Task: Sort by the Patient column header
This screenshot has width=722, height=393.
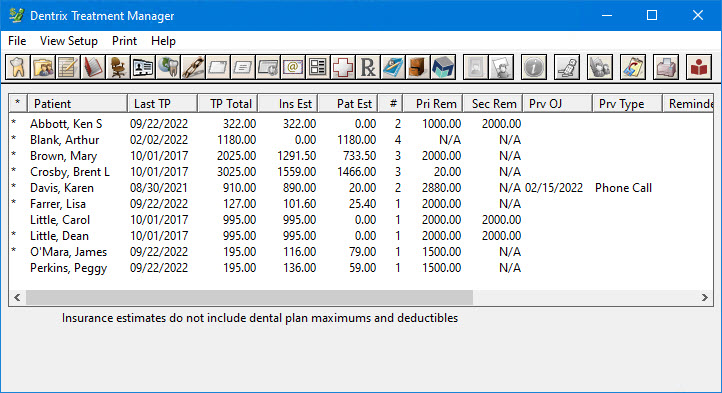Action: 77,104
